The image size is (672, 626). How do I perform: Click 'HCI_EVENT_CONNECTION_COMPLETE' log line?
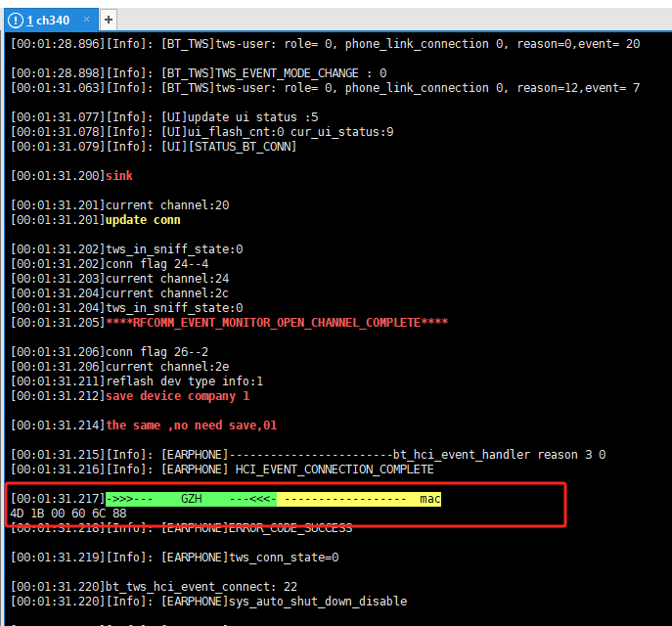(222, 469)
